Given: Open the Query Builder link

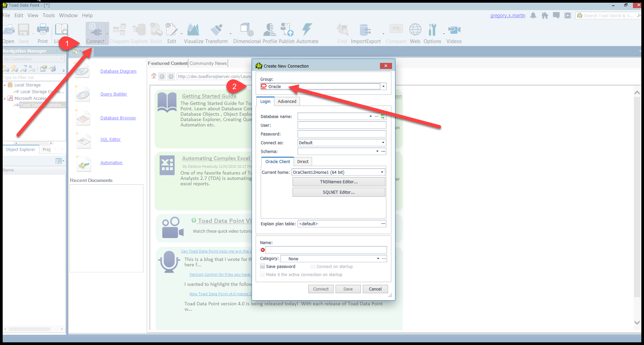Looking at the screenshot, I should (114, 94).
